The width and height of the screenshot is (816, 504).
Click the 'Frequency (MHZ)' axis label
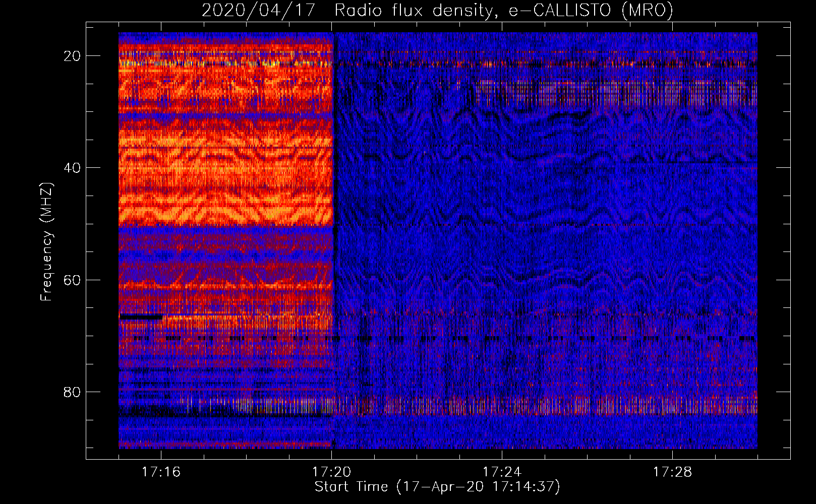point(46,242)
